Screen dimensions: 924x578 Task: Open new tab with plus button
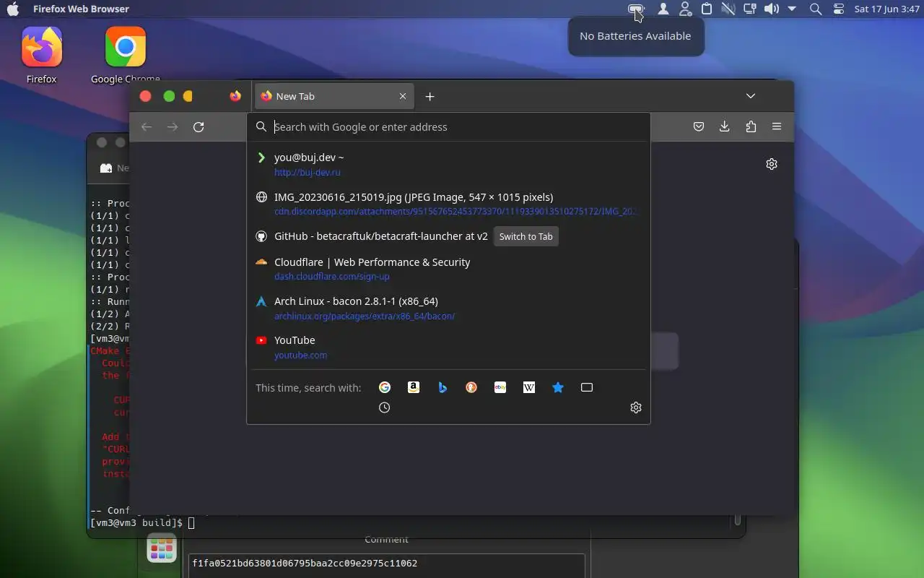coord(430,96)
